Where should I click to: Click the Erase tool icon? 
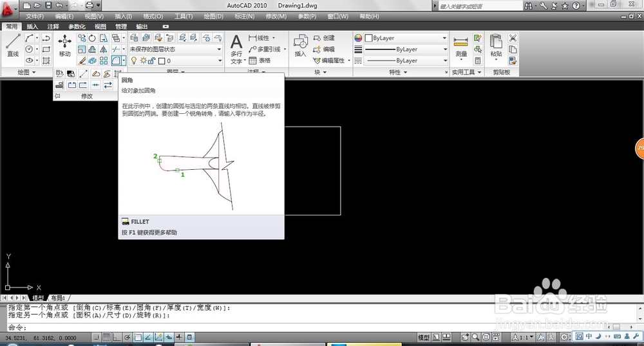click(x=82, y=60)
